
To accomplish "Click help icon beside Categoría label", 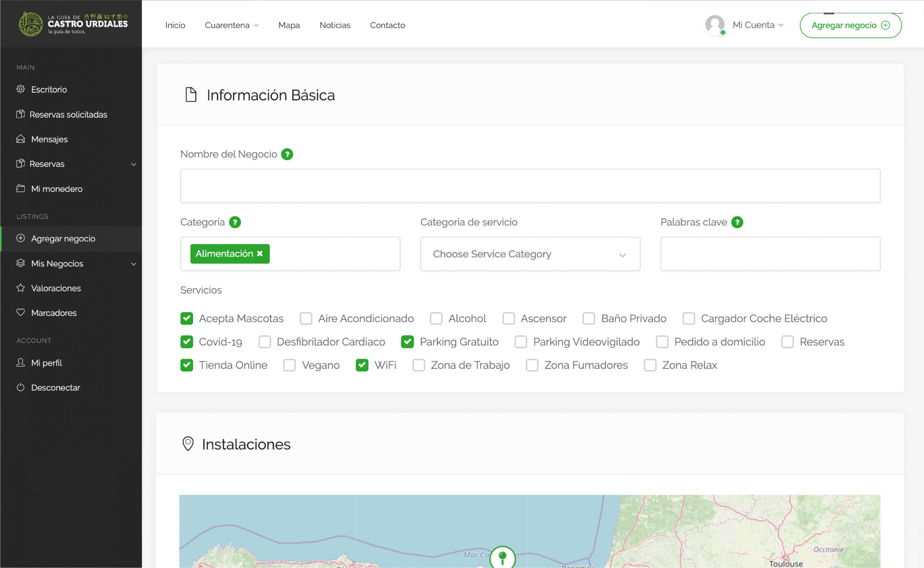I will coord(235,223).
